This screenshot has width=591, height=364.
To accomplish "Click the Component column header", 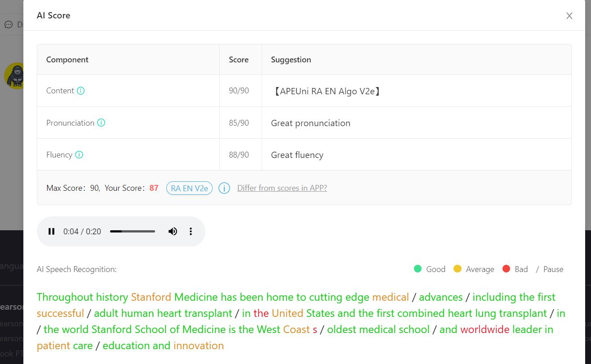I will coord(67,60).
